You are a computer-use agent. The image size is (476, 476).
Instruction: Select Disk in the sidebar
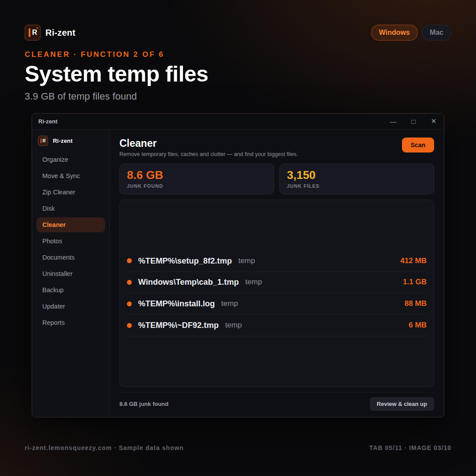click(71, 208)
